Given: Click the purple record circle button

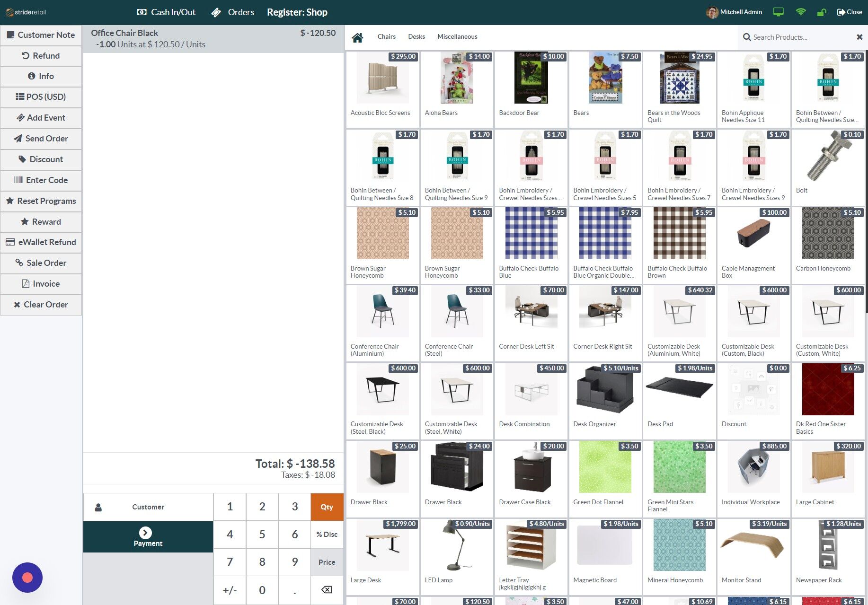Looking at the screenshot, I should point(27,578).
